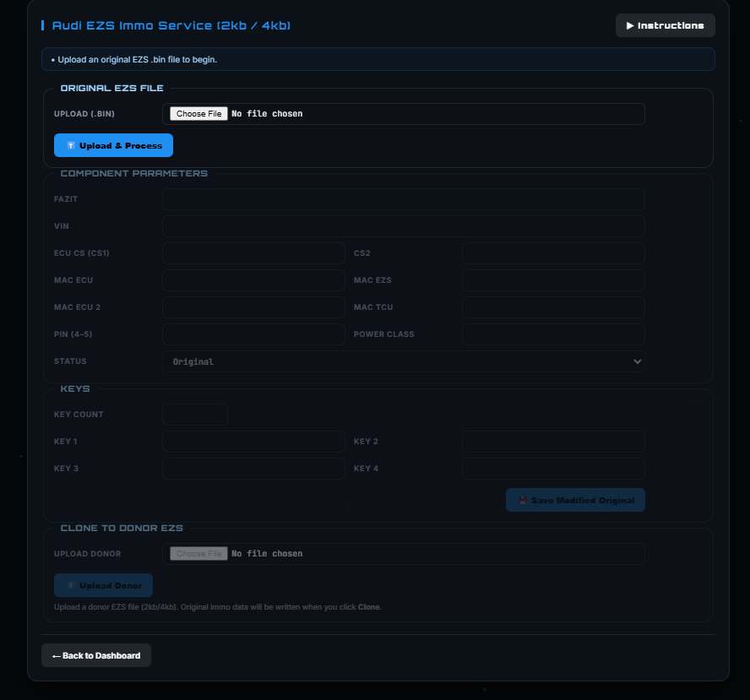Focus the VIN text field
Image resolution: width=750 pixels, height=700 pixels.
point(403,226)
